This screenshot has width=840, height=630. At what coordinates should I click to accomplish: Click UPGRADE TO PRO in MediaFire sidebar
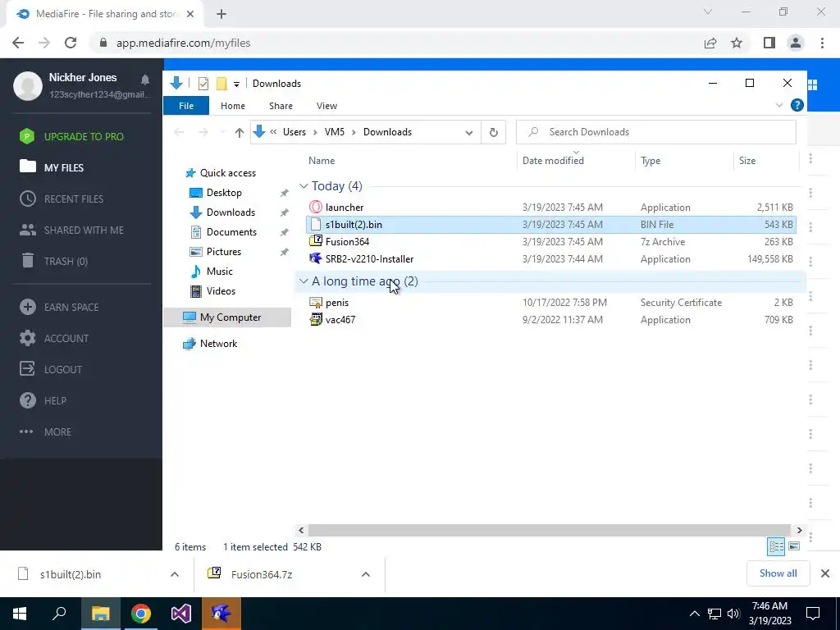(84, 137)
